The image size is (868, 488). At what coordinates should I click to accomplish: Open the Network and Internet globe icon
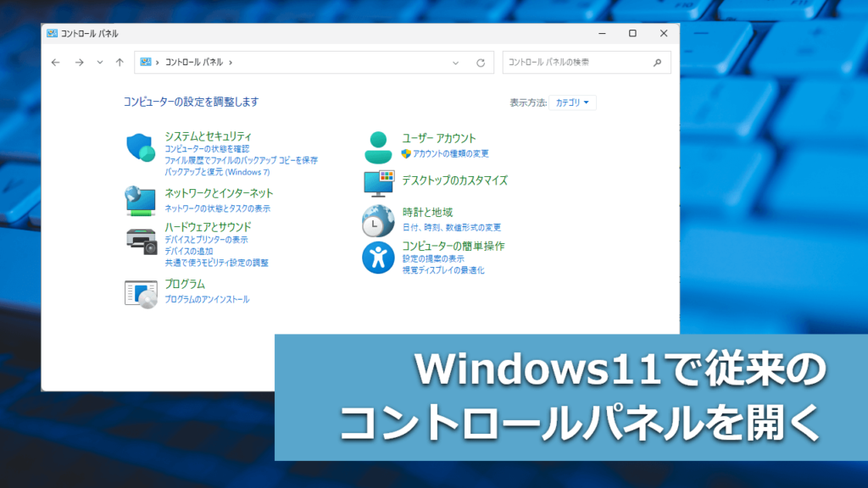141,200
